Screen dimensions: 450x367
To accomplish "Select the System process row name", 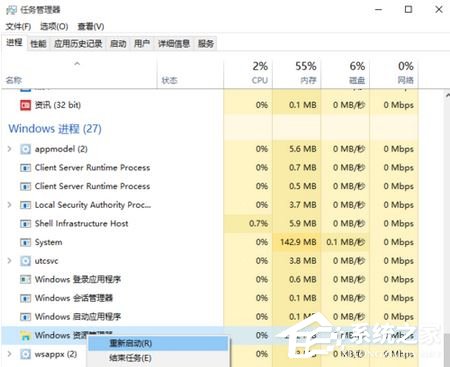I will 48,242.
